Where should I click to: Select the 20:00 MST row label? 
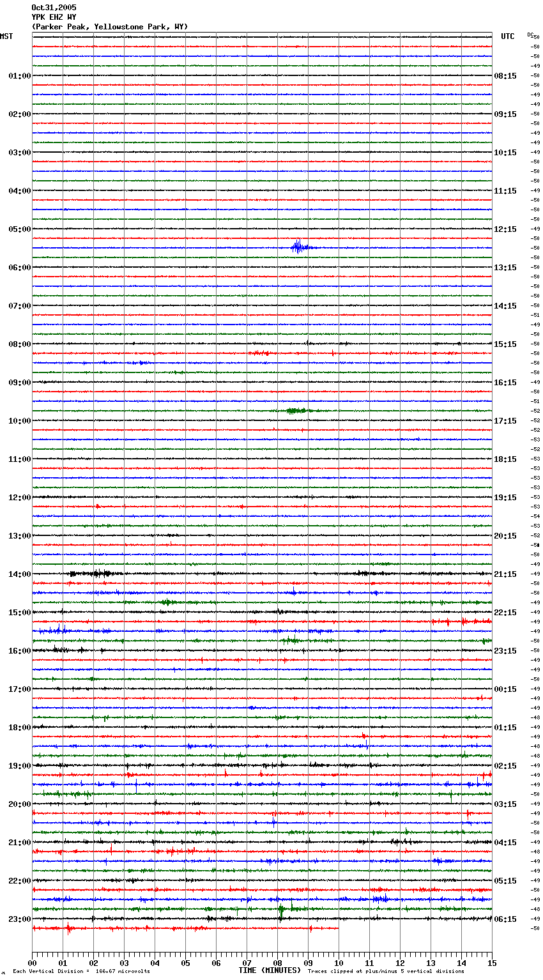20,804
